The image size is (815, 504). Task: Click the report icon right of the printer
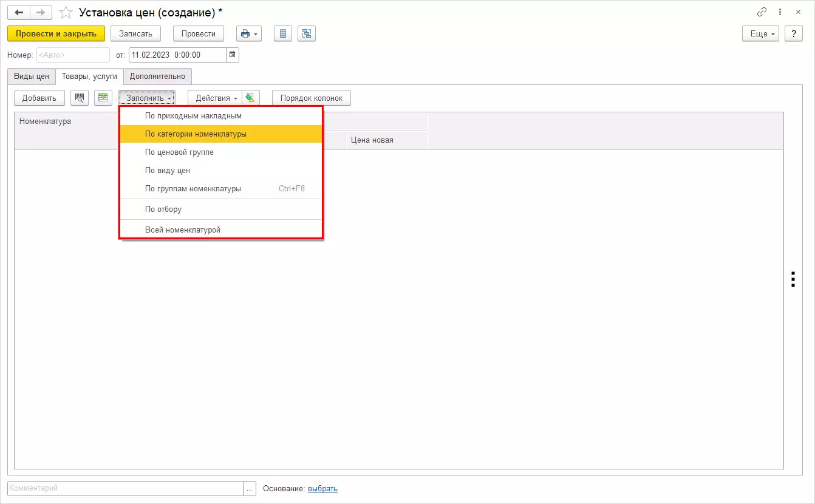coord(282,34)
